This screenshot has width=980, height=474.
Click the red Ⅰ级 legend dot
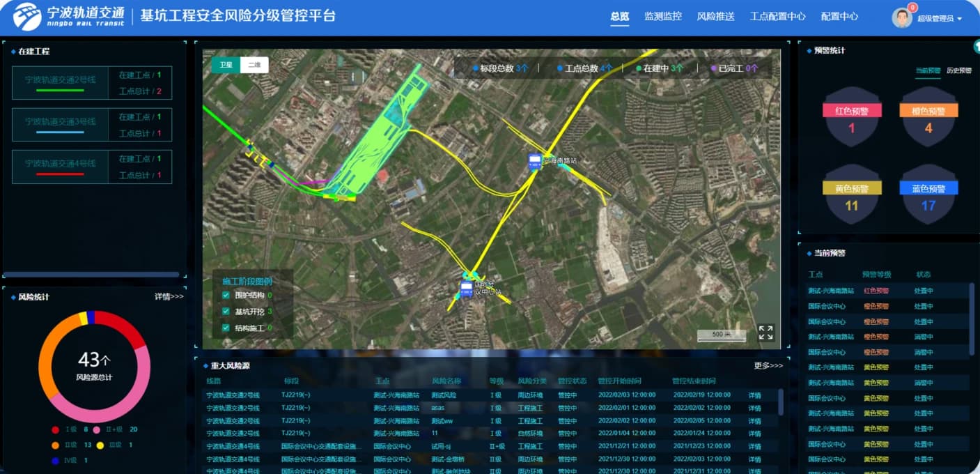tap(56, 430)
